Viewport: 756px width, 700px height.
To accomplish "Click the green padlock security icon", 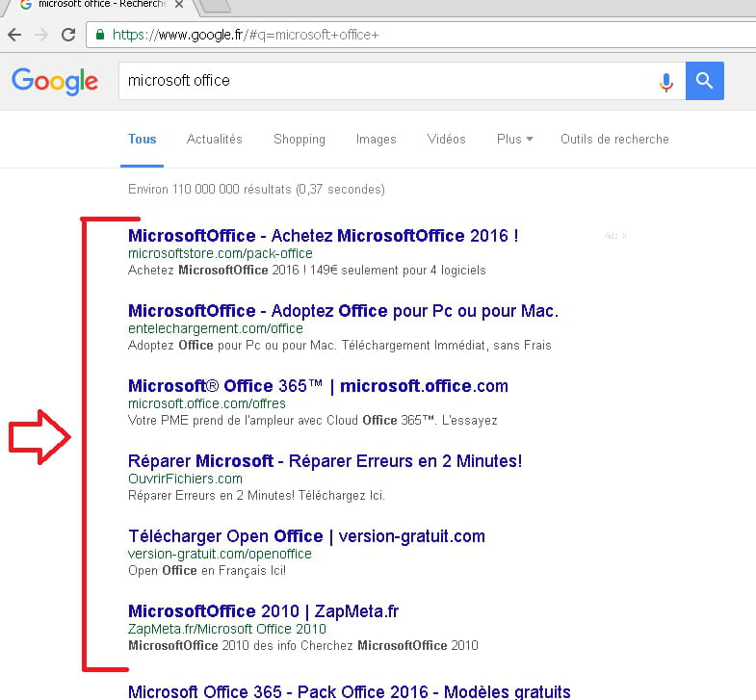I will 100,35.
